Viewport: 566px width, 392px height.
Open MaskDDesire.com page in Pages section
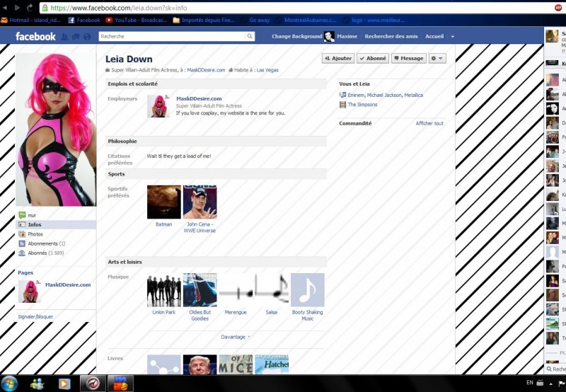(68, 284)
